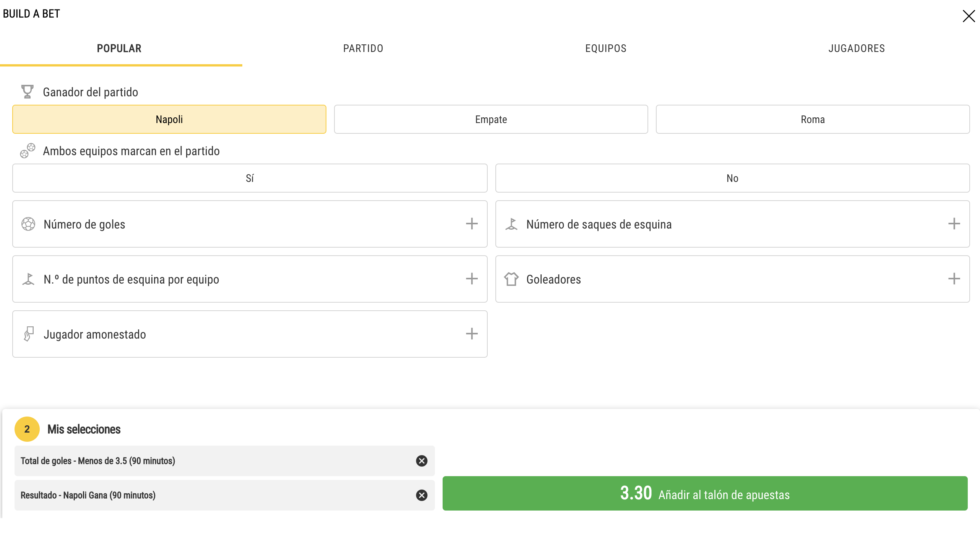
Task: Click Añadir al talón de apuestas button
Action: click(705, 493)
